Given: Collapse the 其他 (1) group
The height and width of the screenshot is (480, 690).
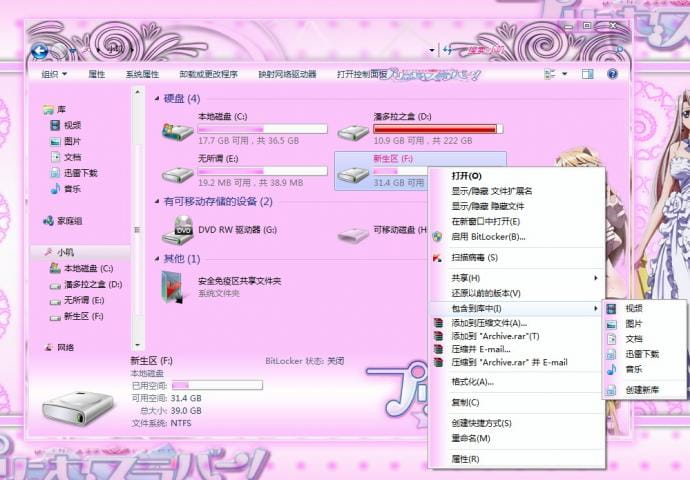Looking at the screenshot, I should pyautogui.click(x=157, y=259).
